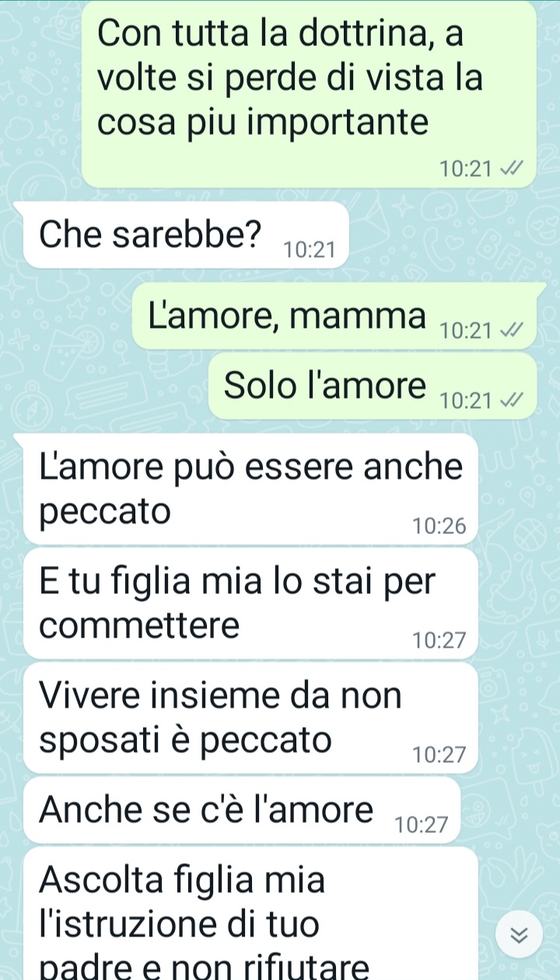The height and width of the screenshot is (980, 560).
Task: Tap the 10:21 time next to 'Solo l'amore'
Action: click(x=465, y=402)
